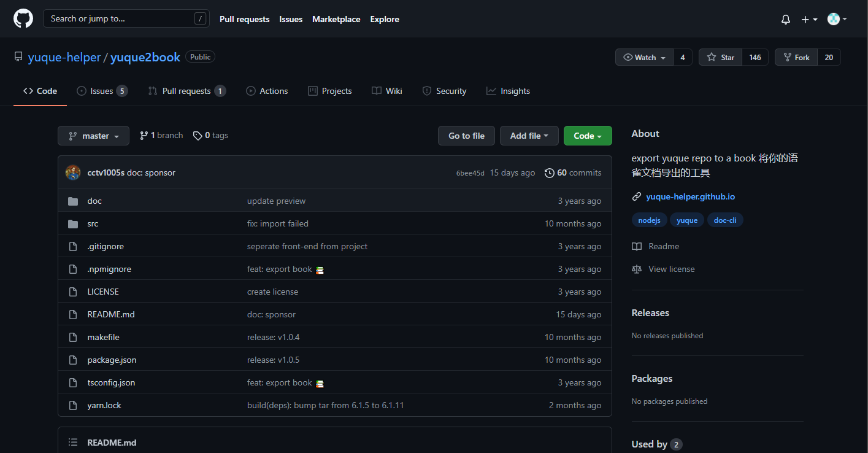This screenshot has height=453, width=868.
Task: View the 60 commits history
Action: point(573,172)
